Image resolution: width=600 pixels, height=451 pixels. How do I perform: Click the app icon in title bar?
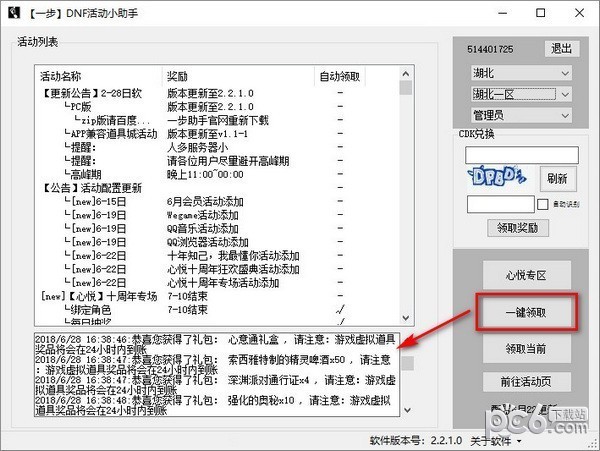pyautogui.click(x=14, y=13)
